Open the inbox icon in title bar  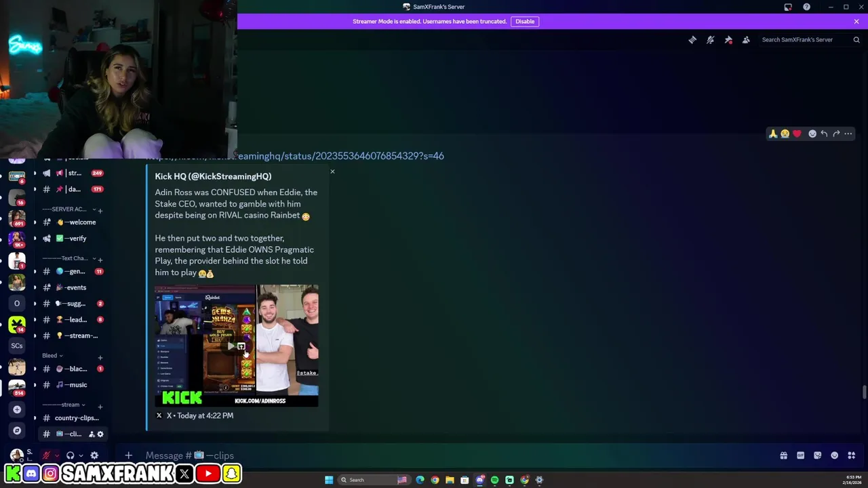[x=788, y=7]
